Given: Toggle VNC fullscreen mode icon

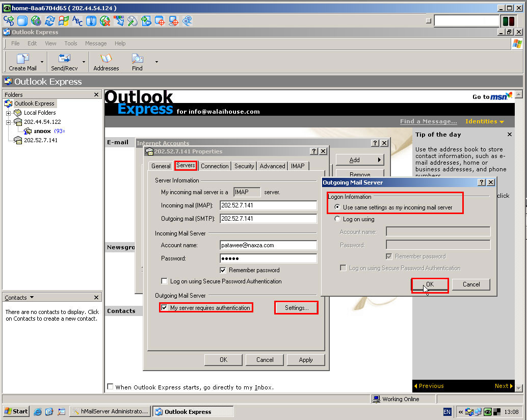Looking at the screenshot, I should tap(22, 21).
